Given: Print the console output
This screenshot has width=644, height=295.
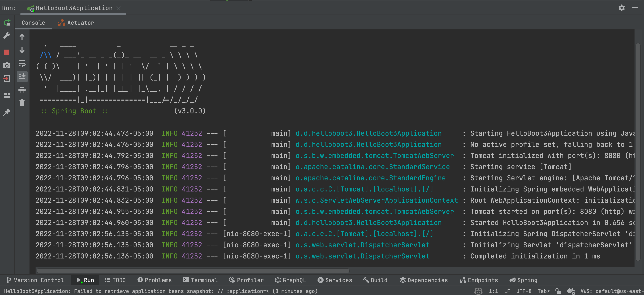Looking at the screenshot, I should pyautogui.click(x=22, y=90).
